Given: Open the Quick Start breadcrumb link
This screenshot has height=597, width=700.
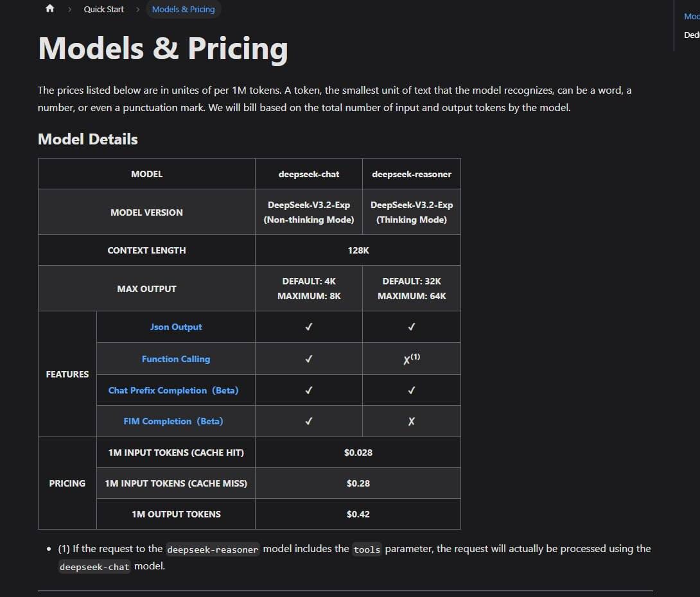Looking at the screenshot, I should pyautogui.click(x=103, y=10).
